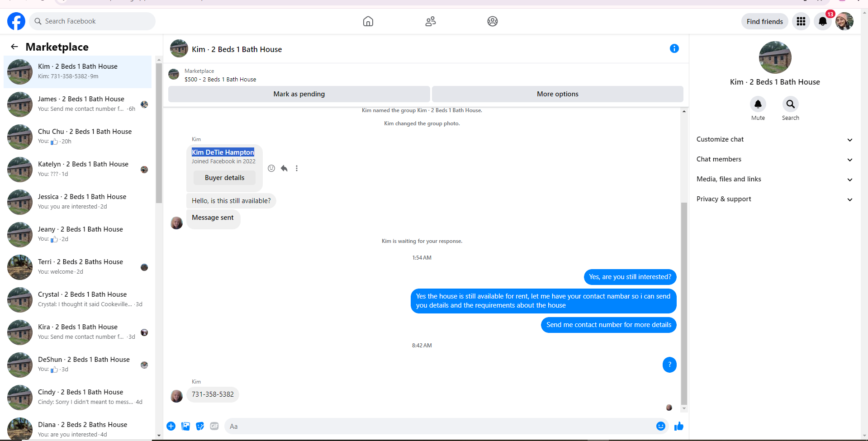Focus the Search Facebook field
Screen dimensions: 868x441
(92, 21)
